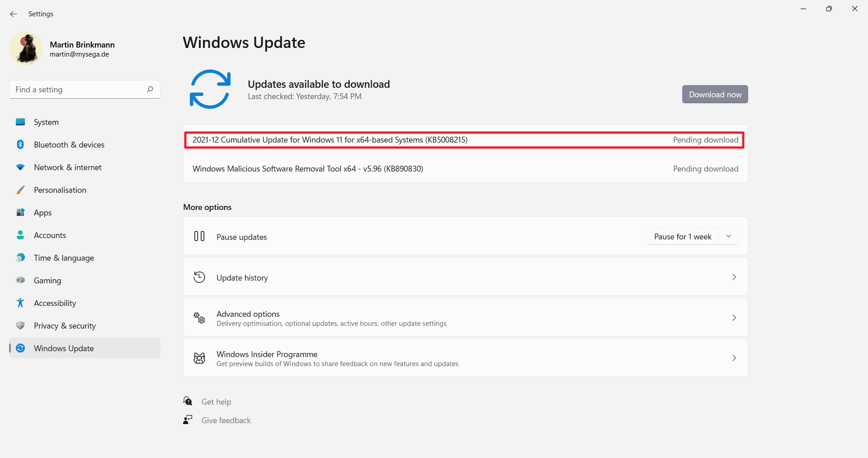Click the Windows Update sidebar icon

[x=20, y=348]
